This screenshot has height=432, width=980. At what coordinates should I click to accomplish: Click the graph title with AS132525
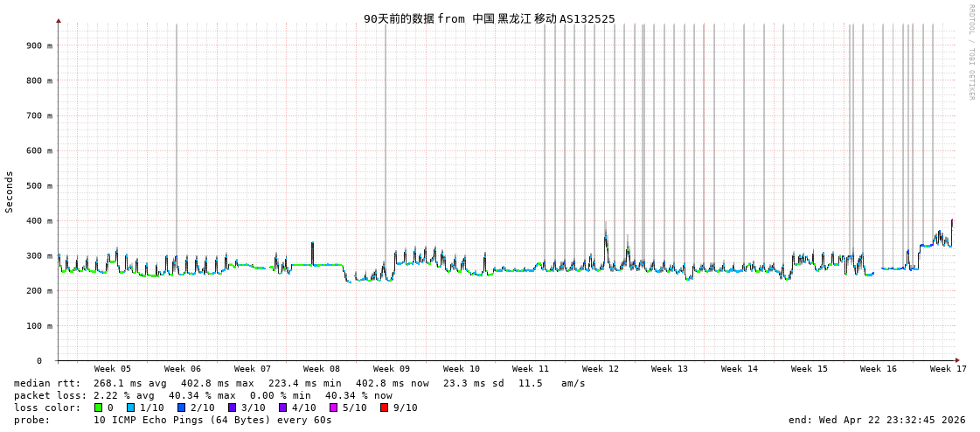click(490, 18)
